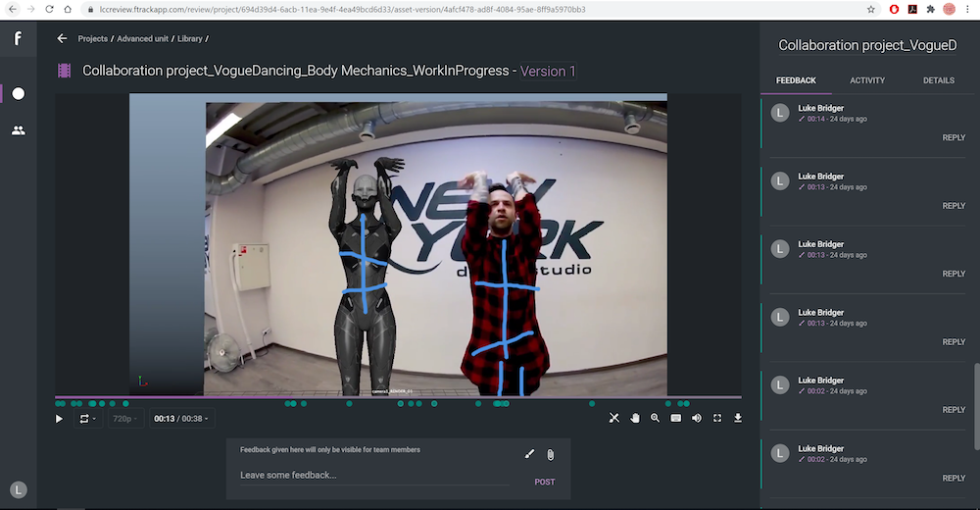Clear annotations with the crossed pencil icon
Image resolution: width=980 pixels, height=510 pixels.
coord(614,418)
